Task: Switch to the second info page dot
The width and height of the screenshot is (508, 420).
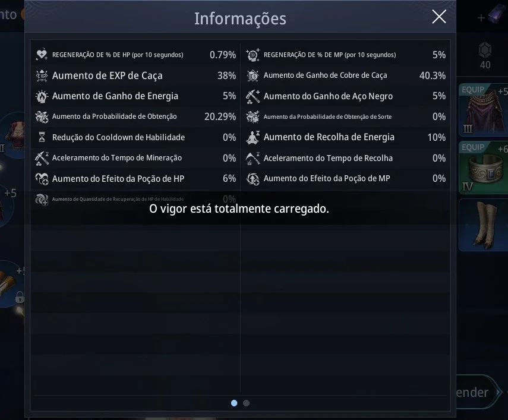Action: click(246, 403)
